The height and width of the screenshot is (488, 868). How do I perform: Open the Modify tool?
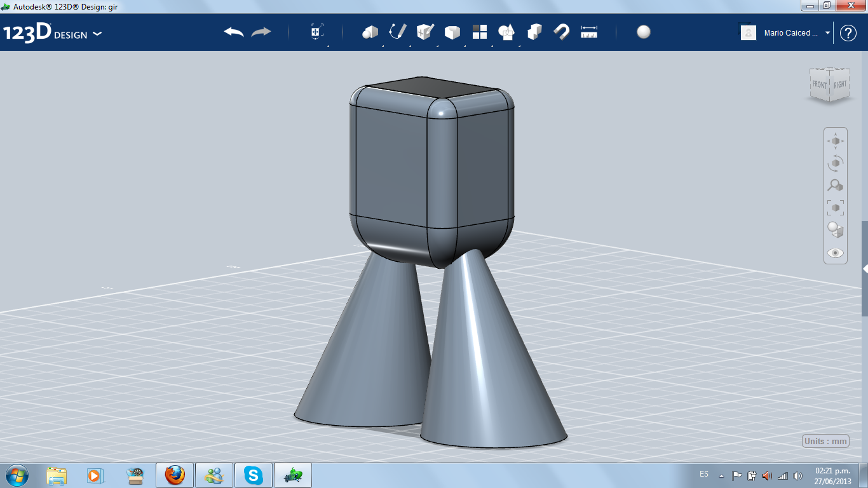pos(452,32)
